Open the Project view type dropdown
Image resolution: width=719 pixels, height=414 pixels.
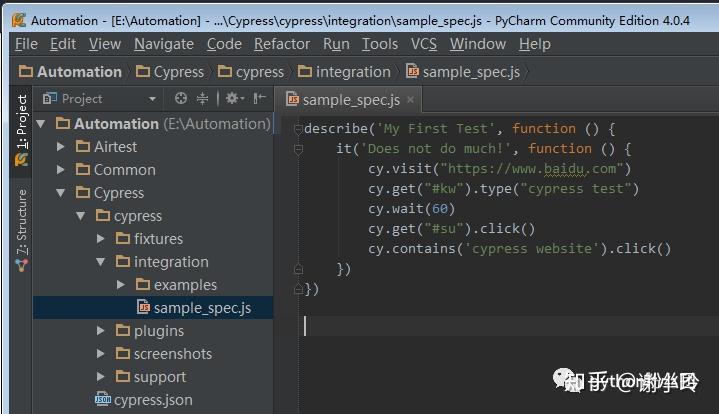tap(152, 98)
